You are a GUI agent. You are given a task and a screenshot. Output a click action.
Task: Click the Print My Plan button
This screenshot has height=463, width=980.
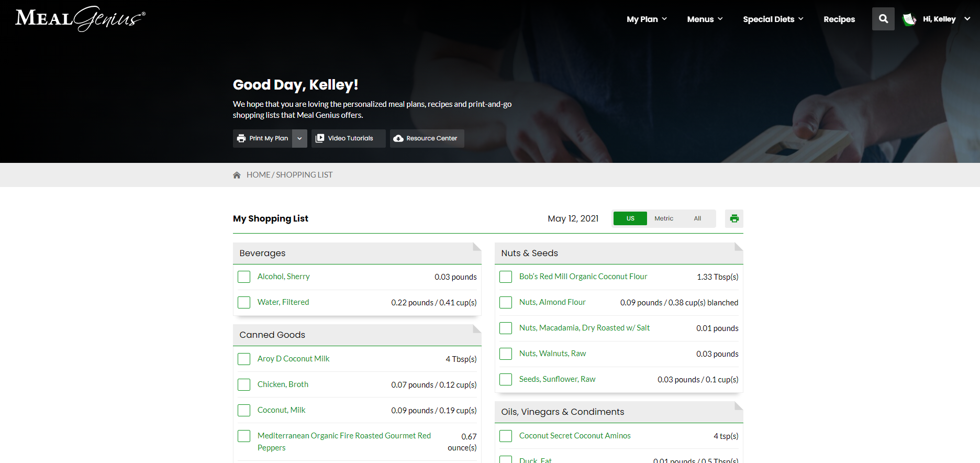[x=262, y=138]
